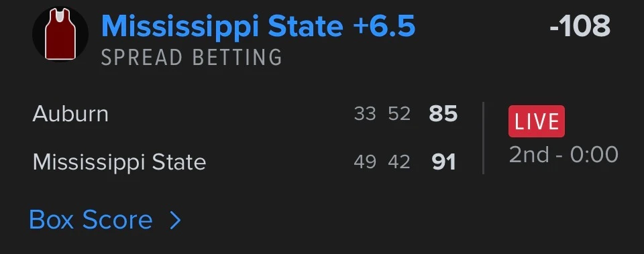Click Mississippi State's total score 91
The image size is (644, 254).
click(x=444, y=162)
